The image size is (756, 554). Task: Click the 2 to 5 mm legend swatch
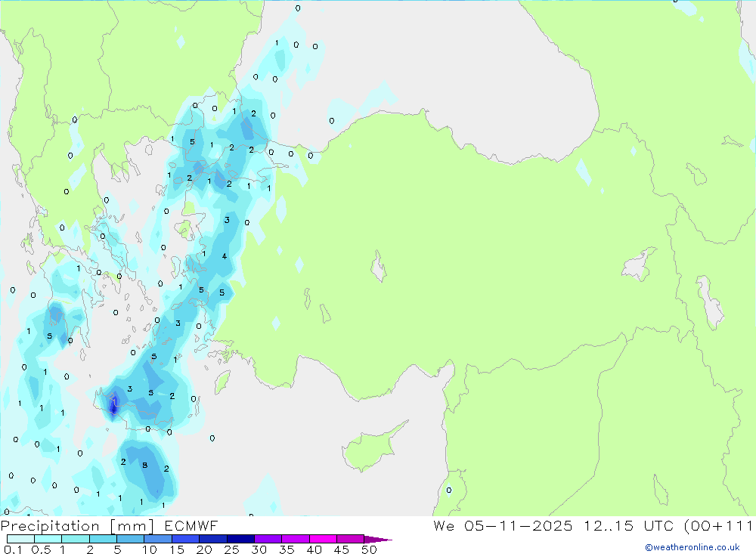click(x=103, y=539)
